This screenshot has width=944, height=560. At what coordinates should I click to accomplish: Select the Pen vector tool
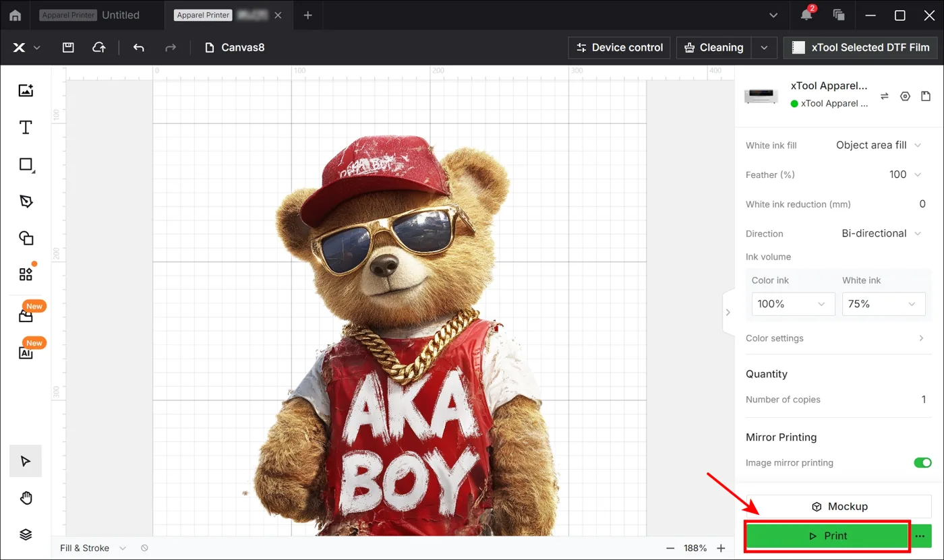click(26, 201)
